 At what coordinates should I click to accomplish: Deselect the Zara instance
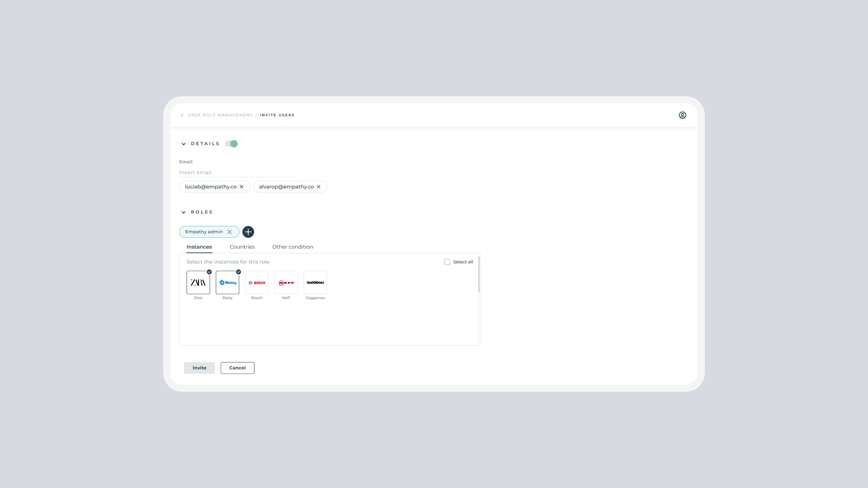[x=198, y=282]
